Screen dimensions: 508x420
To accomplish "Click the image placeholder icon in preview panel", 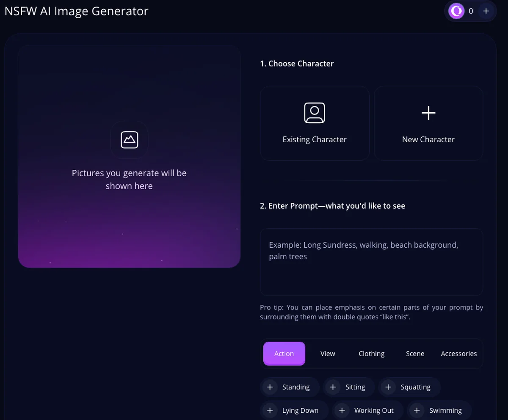I will pyautogui.click(x=129, y=139).
